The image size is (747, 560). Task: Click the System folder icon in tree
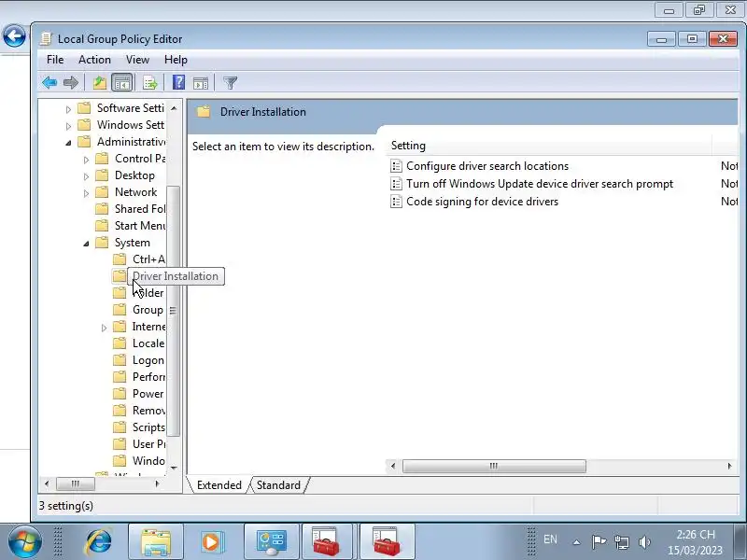[102, 243]
